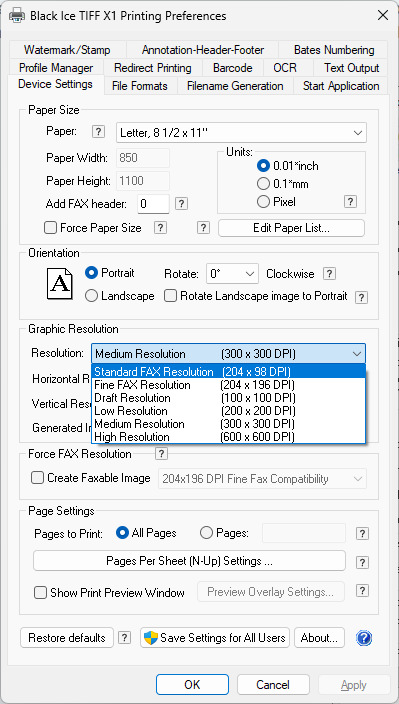399x704 pixels.
Task: Open the Annotation-Header-Footer tab
Action: point(203,50)
